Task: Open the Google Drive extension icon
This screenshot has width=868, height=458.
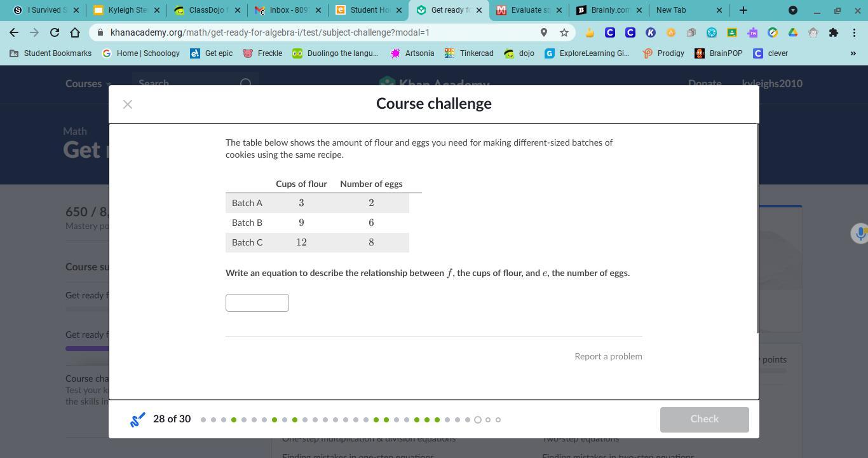Action: click(x=793, y=32)
